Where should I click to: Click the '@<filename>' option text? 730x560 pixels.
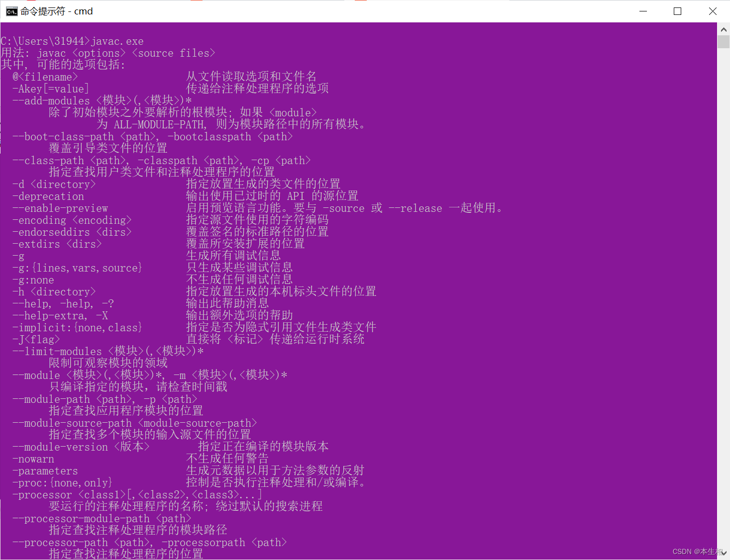(45, 77)
